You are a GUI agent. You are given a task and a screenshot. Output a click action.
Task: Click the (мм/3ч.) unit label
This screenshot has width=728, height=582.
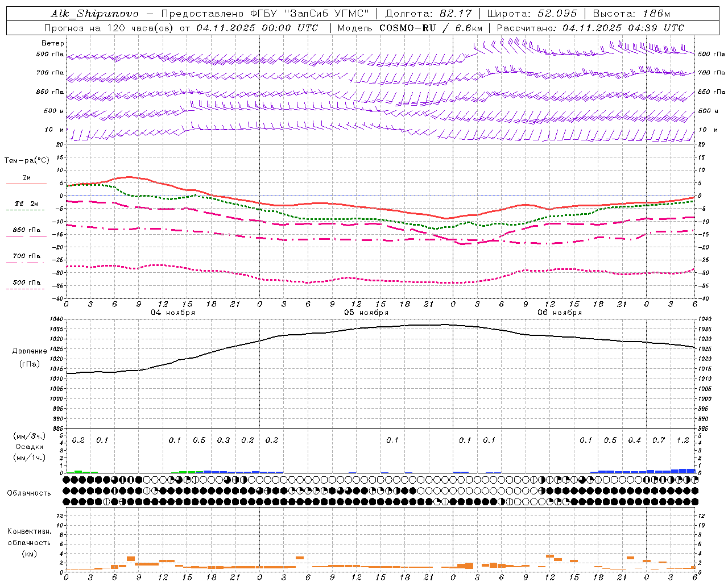[30, 436]
